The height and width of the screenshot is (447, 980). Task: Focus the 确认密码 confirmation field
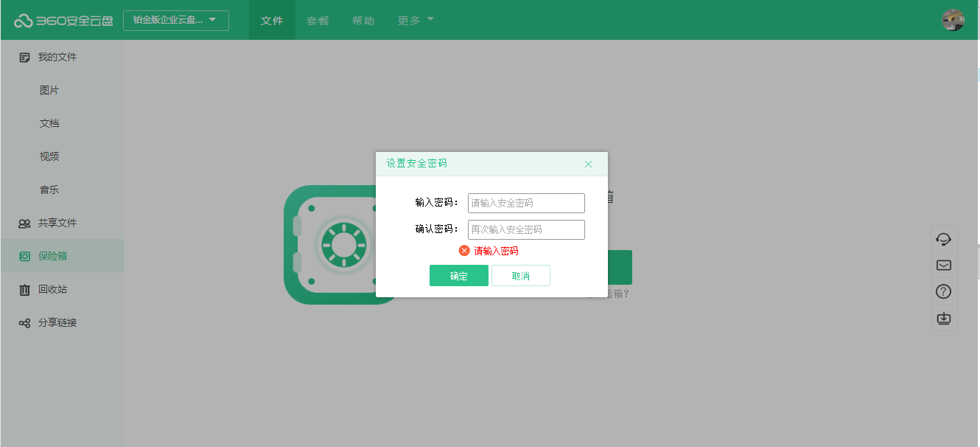coord(526,229)
